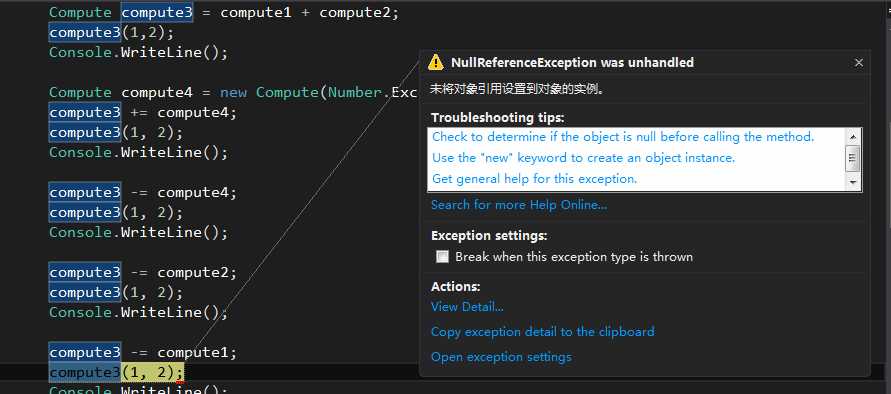Click the first Console.WriteLine(); call
This screenshot has height=394, width=891.
point(138,53)
